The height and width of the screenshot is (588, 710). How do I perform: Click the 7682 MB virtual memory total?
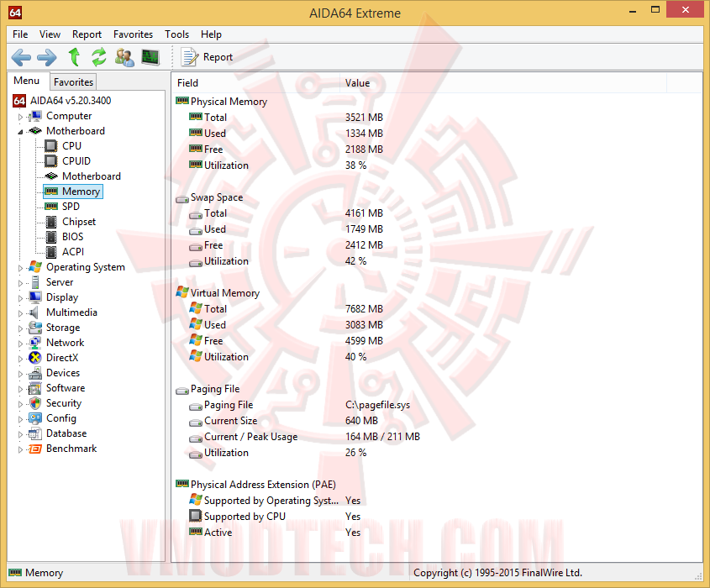click(x=364, y=309)
